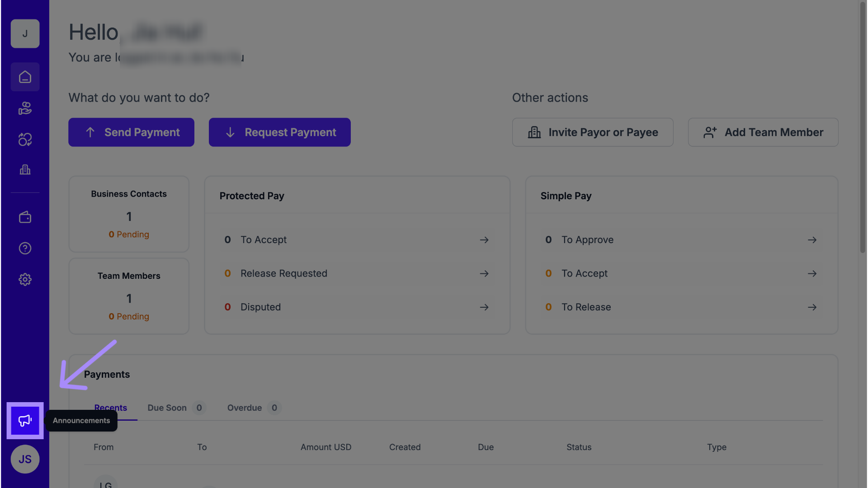Click the Add Team Member button

763,132
